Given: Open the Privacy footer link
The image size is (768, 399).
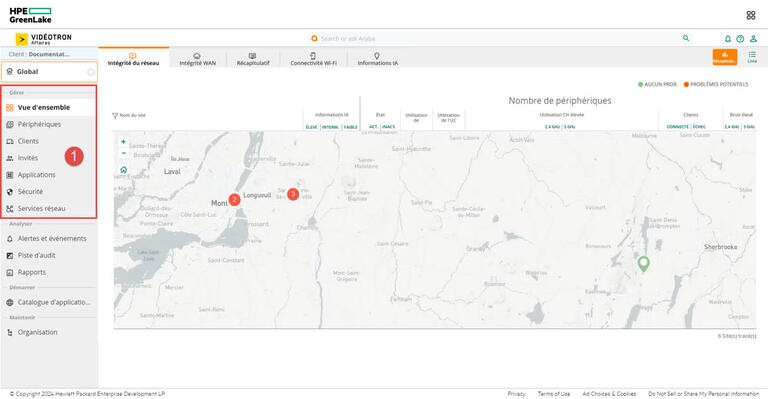Looking at the screenshot, I should pyautogui.click(x=516, y=394).
